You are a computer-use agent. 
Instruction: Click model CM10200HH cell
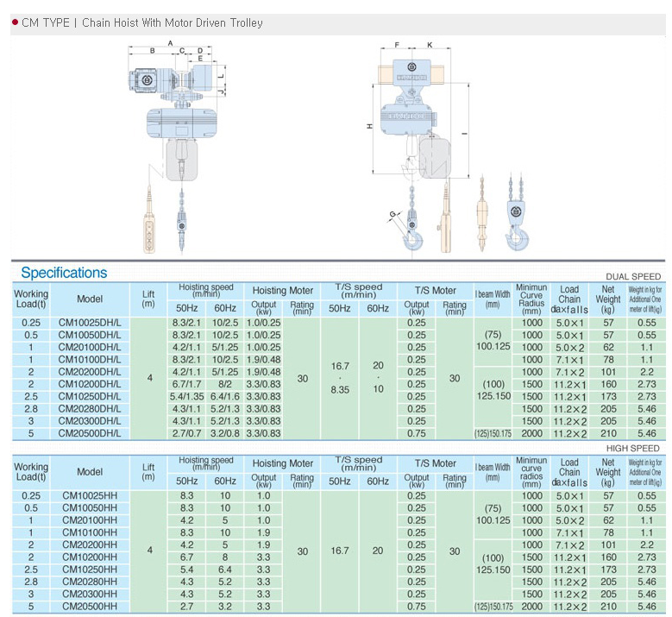click(90, 557)
